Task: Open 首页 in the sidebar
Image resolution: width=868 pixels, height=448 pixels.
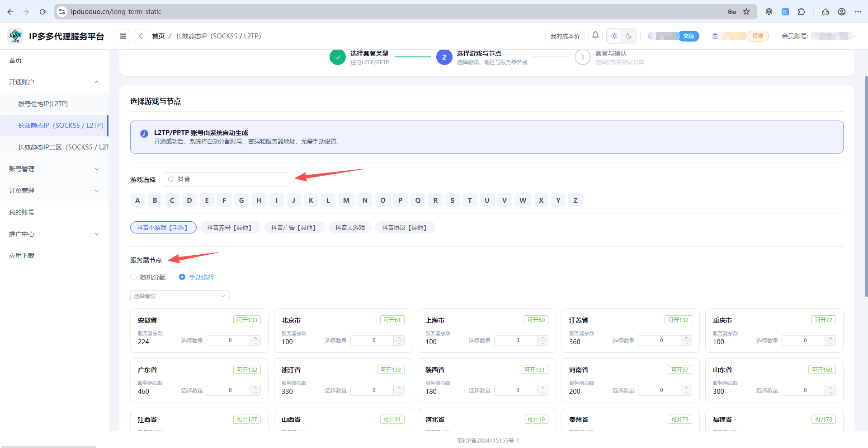Action: coord(54,61)
